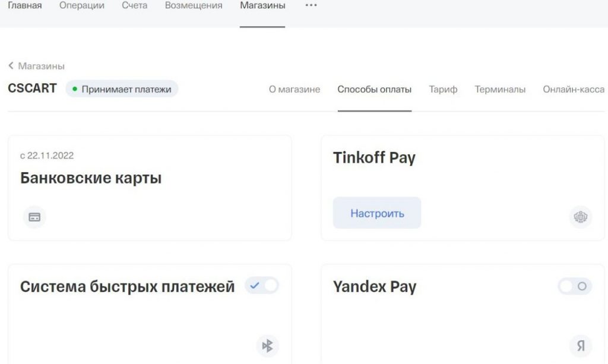Click the Yandex Pay card title

coord(375,287)
